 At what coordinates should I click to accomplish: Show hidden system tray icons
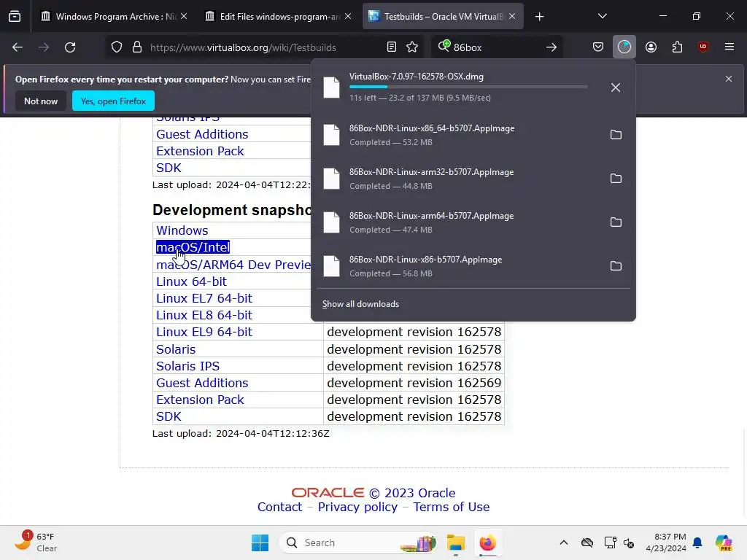564,542
